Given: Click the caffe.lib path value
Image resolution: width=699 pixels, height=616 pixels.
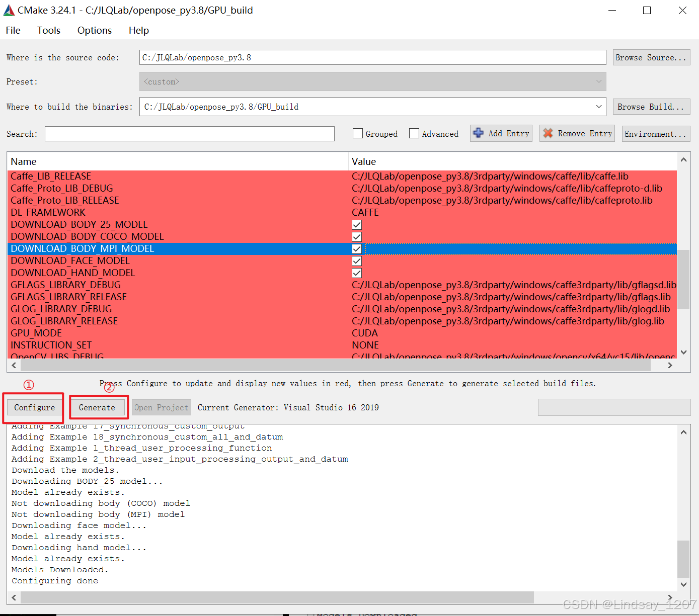Looking at the screenshot, I should point(512,177).
